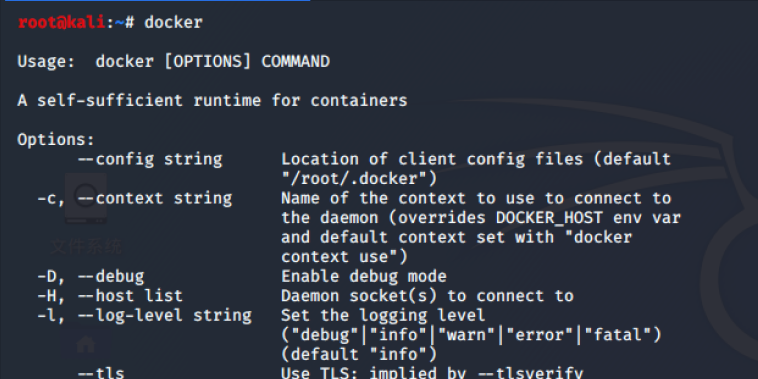This screenshot has height=379, width=758.
Task: Click the faint Home folder desktop icon
Action: click(86, 345)
